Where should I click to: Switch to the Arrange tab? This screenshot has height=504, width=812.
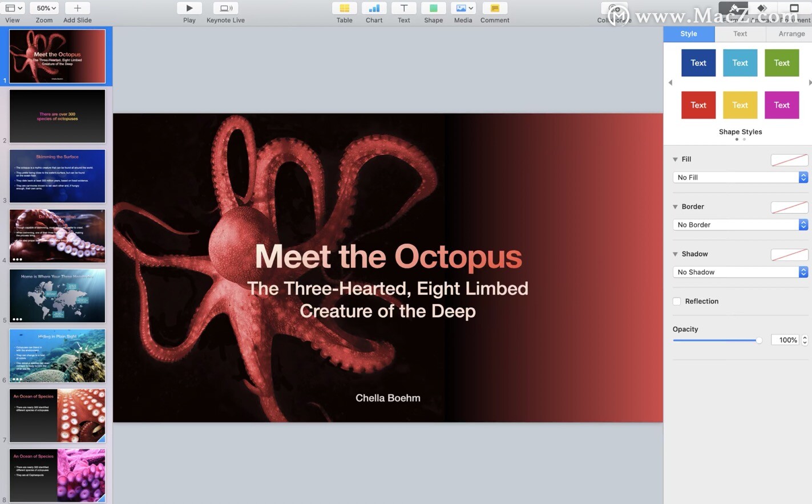point(791,34)
